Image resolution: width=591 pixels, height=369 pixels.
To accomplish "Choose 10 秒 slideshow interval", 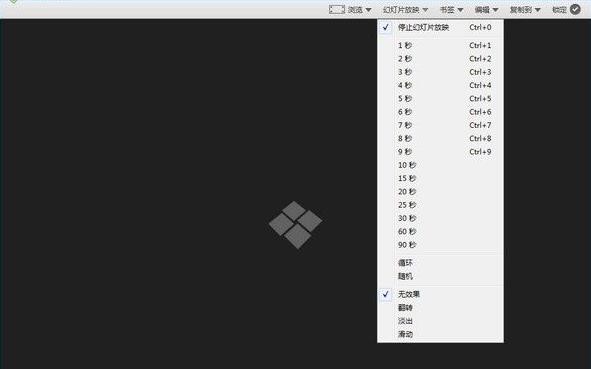I will pyautogui.click(x=440, y=165).
